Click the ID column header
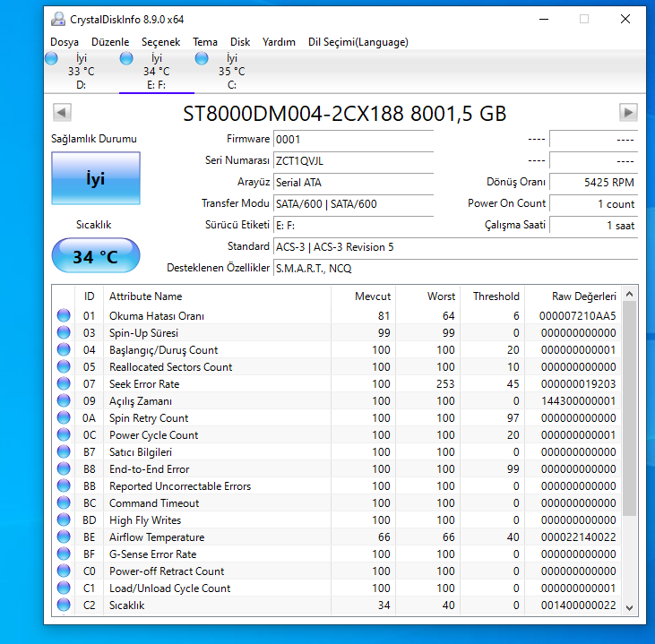Image resolution: width=655 pixels, height=644 pixels. [x=89, y=296]
